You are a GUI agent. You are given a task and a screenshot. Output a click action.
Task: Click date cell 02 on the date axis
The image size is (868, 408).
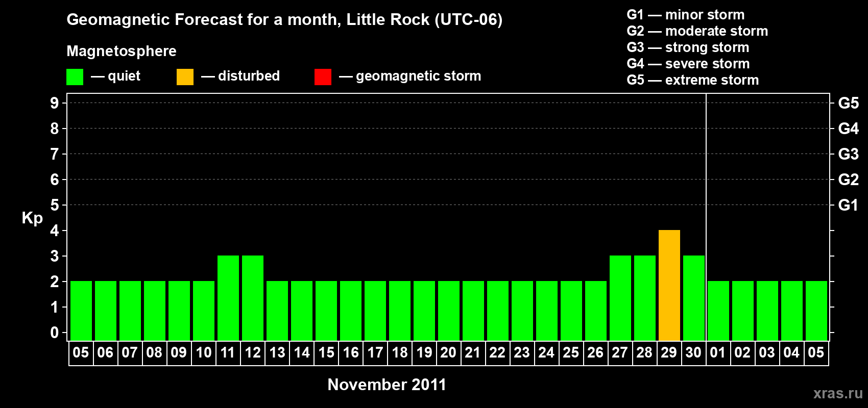[x=742, y=353]
